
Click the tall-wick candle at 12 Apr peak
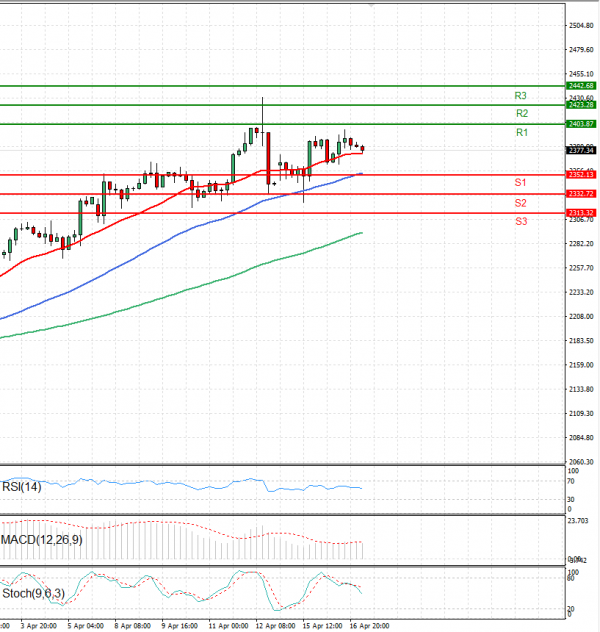click(x=262, y=121)
